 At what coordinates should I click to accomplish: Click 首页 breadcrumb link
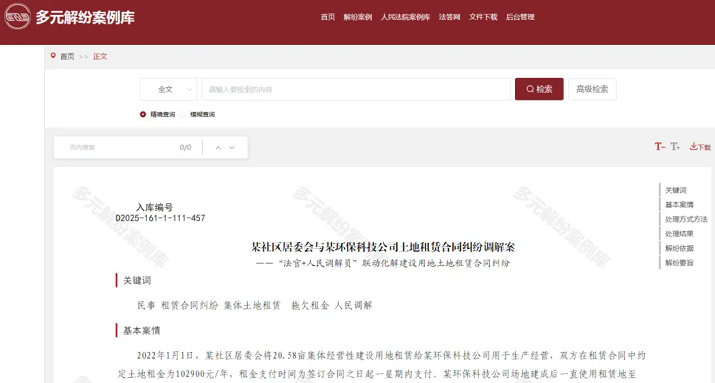[67, 57]
